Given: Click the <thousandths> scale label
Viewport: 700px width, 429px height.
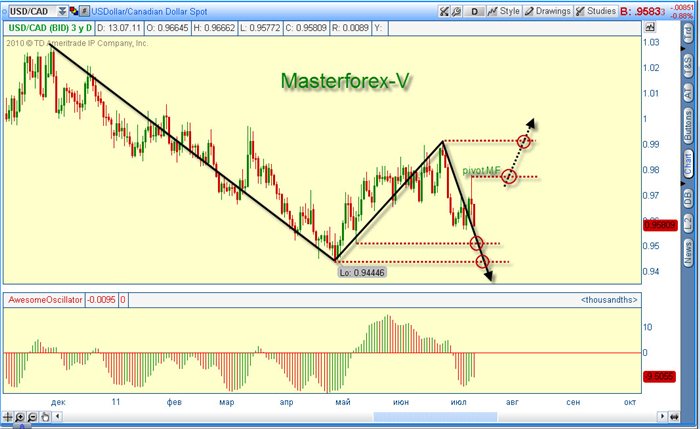Looking at the screenshot, I should point(609,300).
